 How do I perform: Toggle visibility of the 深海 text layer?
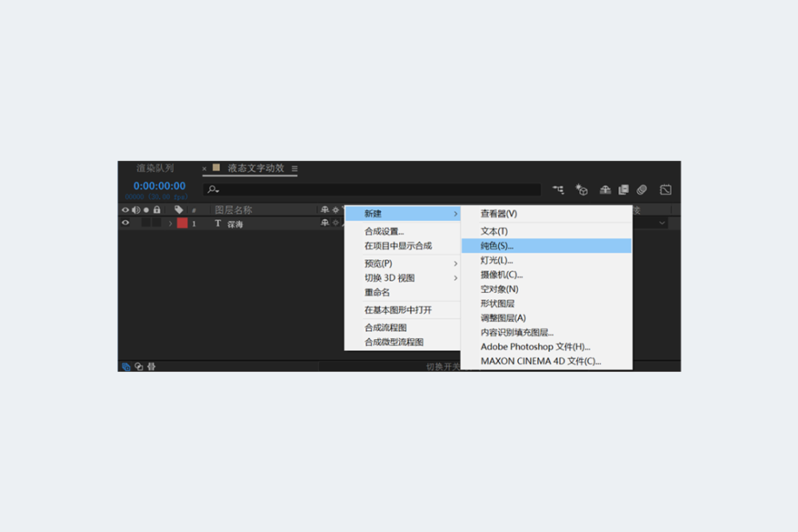pos(125,224)
